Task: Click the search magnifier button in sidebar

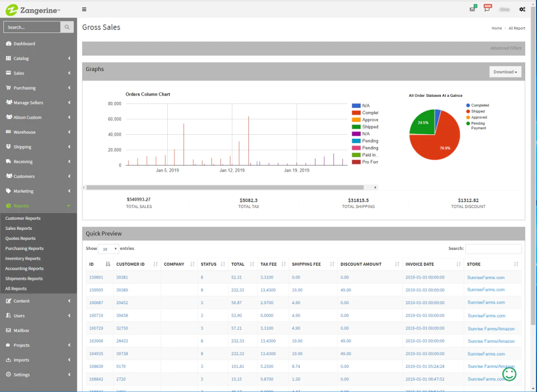Action: (x=67, y=27)
